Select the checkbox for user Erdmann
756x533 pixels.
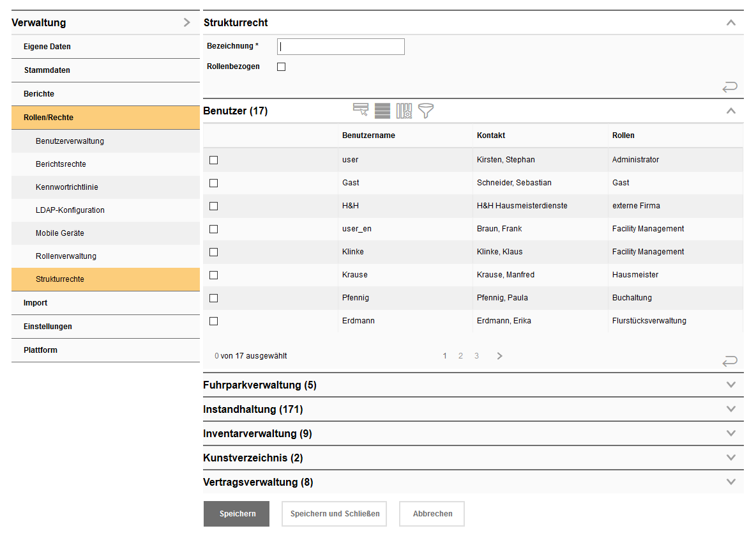pyautogui.click(x=214, y=321)
